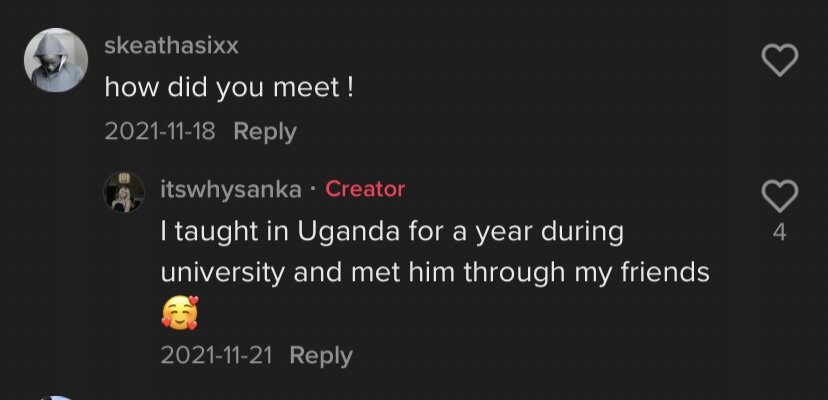Screen dimensions: 828x400
Task: Click the word "Uganda" in the reply
Action: pos(343,231)
